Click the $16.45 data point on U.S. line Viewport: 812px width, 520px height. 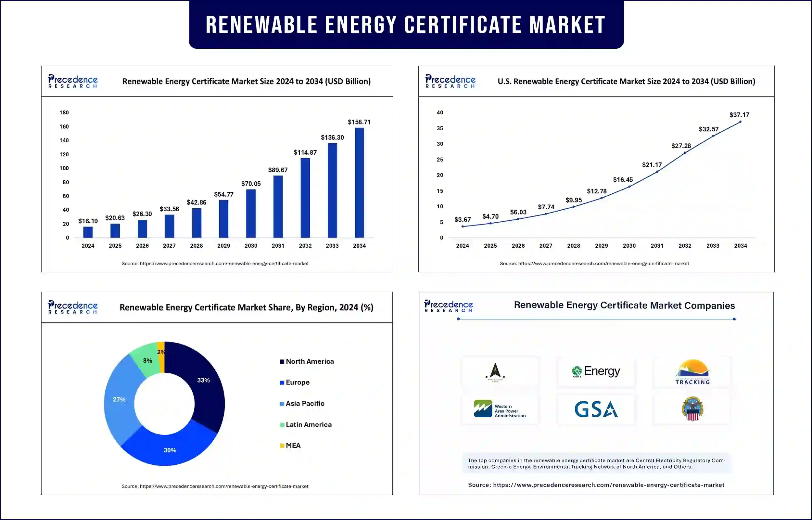pyautogui.click(x=629, y=187)
